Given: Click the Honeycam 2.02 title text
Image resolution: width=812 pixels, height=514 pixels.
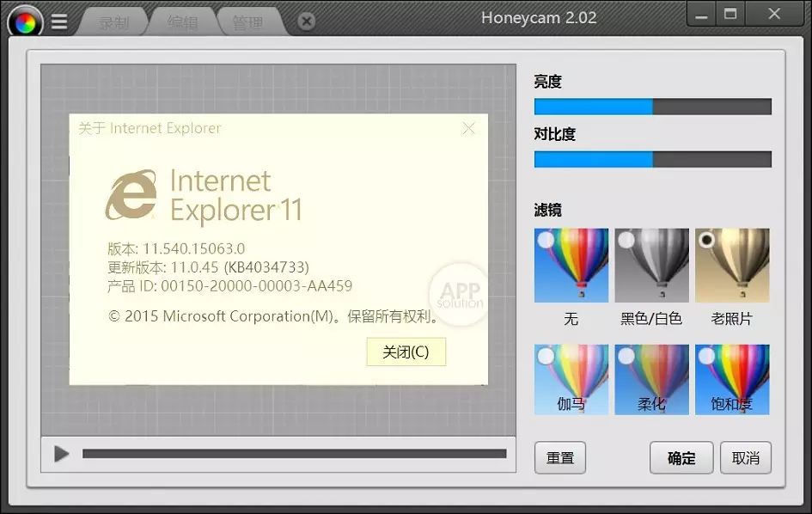Looking at the screenshot, I should [x=539, y=17].
